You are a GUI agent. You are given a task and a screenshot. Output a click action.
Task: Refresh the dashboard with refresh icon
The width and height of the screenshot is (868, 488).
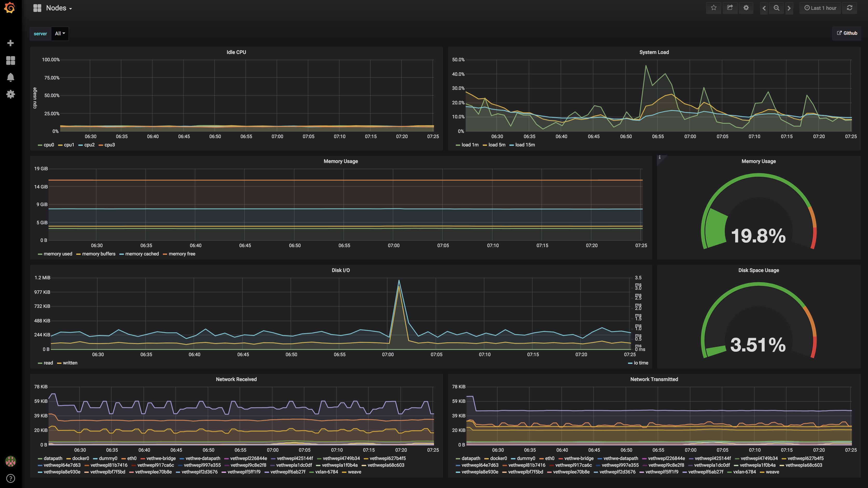pos(850,8)
